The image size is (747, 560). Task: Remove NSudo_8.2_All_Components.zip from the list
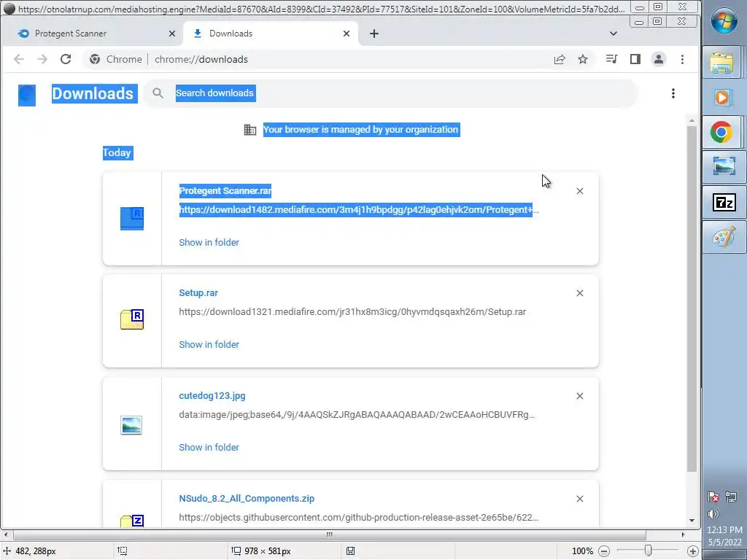pos(580,499)
